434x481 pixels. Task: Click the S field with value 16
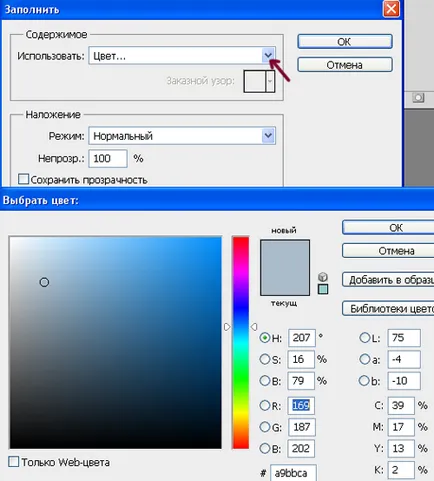coord(301,359)
